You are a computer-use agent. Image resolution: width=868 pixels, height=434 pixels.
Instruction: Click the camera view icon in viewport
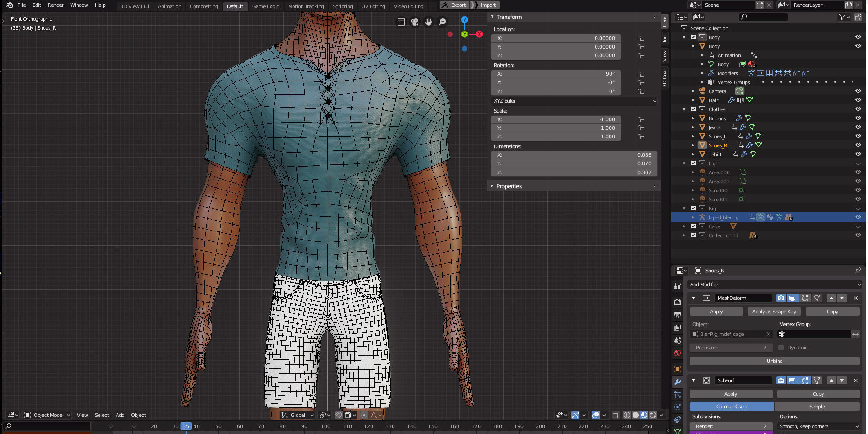[x=415, y=22]
